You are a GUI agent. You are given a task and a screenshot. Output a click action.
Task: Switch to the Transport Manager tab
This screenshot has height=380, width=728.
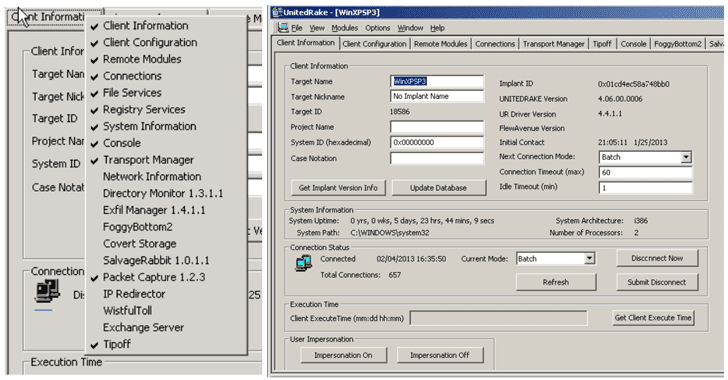coord(553,44)
